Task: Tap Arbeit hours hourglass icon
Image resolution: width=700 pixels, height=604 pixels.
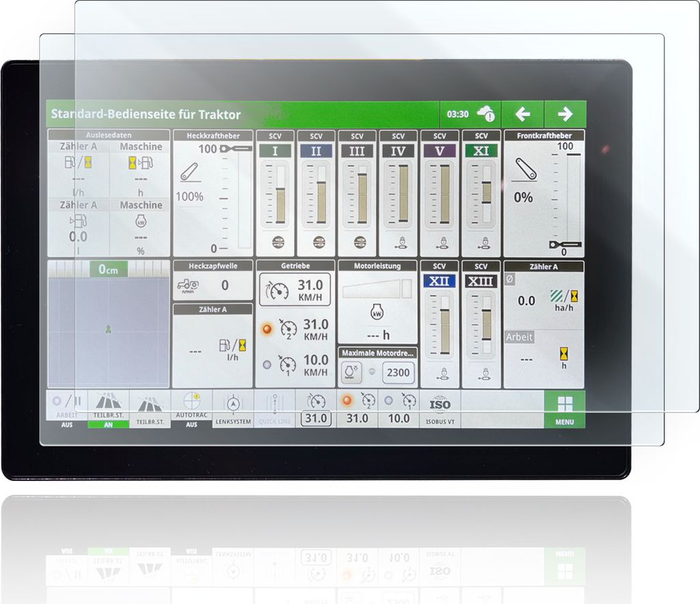Action: pos(564,354)
